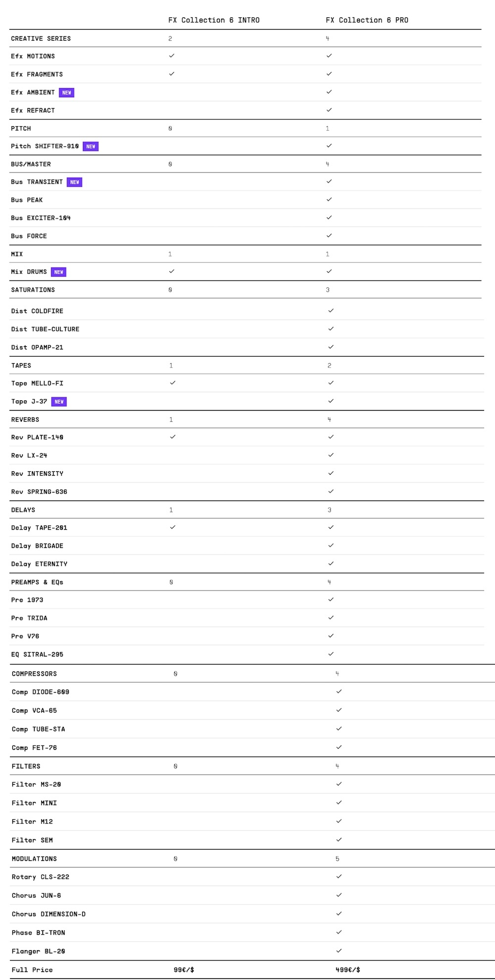Click the COMPRESSORS category heading
The width and height of the screenshot is (495, 980).
click(34, 674)
